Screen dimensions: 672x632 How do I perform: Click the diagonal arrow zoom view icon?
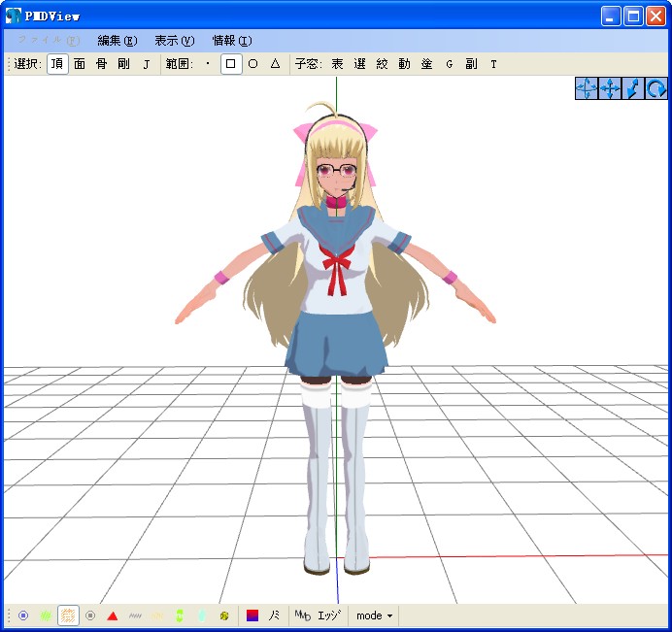[x=632, y=88]
